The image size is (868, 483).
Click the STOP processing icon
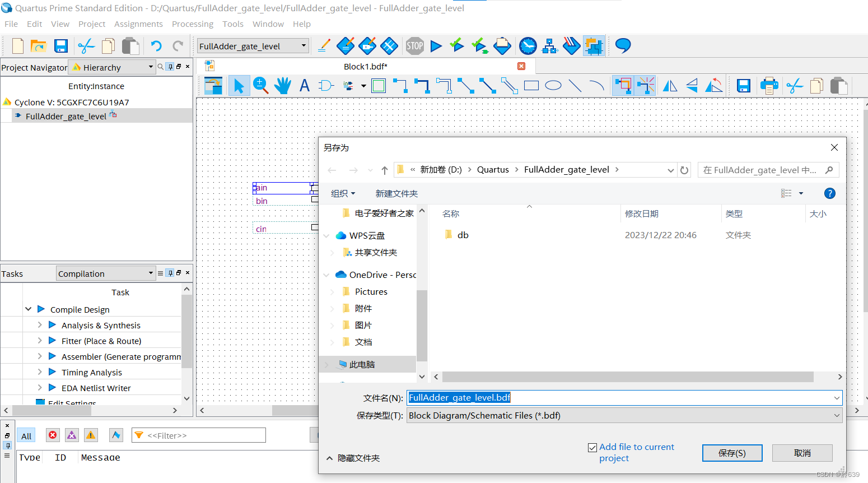415,46
